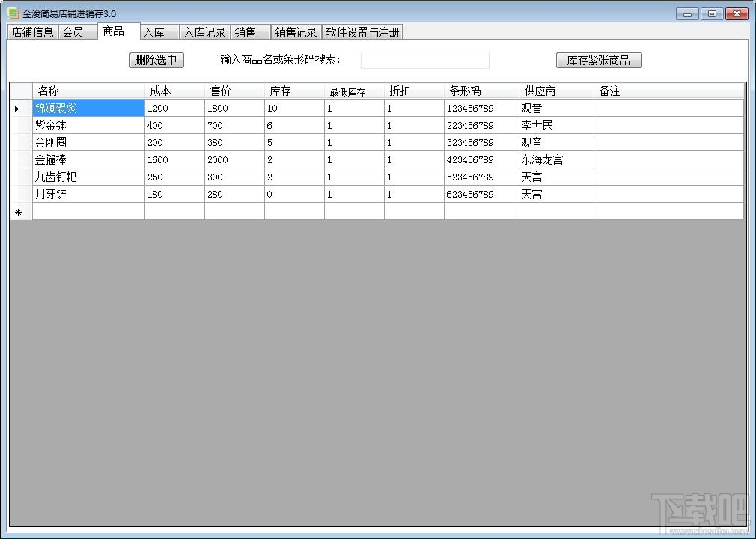Click the 库存 column header to sort
The height and width of the screenshot is (539, 756).
pyautogui.click(x=278, y=91)
